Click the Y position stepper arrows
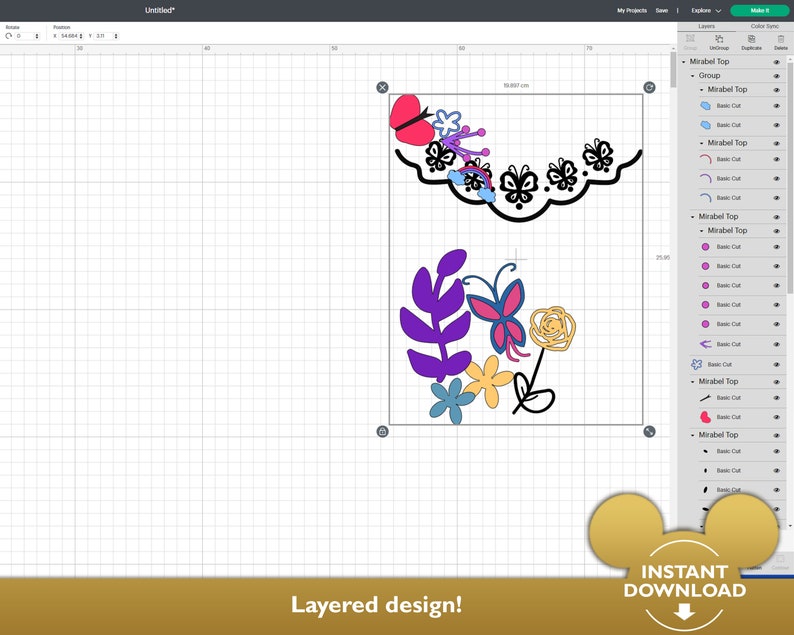Viewport: 794px width, 635px height. click(116, 36)
